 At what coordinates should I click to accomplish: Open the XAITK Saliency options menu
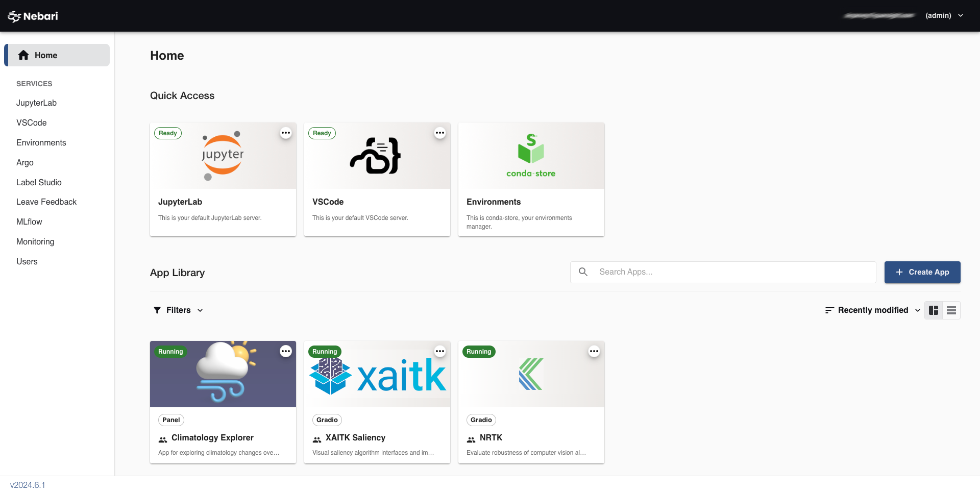440,351
